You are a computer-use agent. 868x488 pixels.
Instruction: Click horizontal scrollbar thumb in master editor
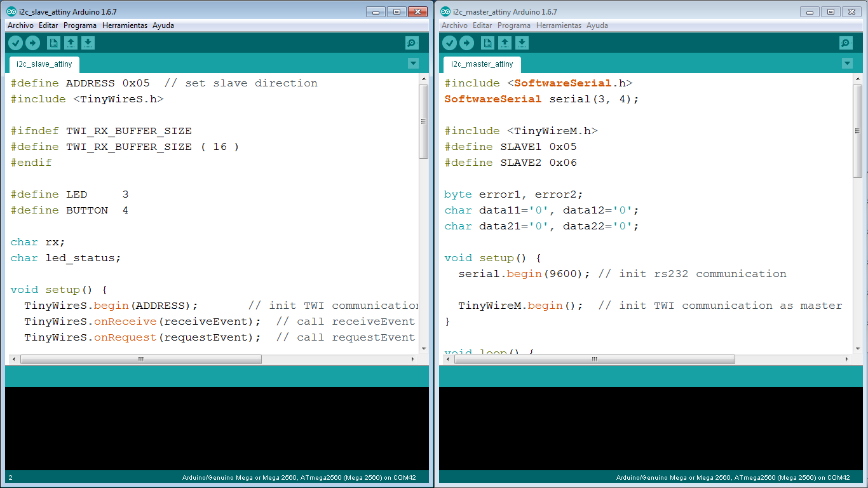(x=595, y=359)
